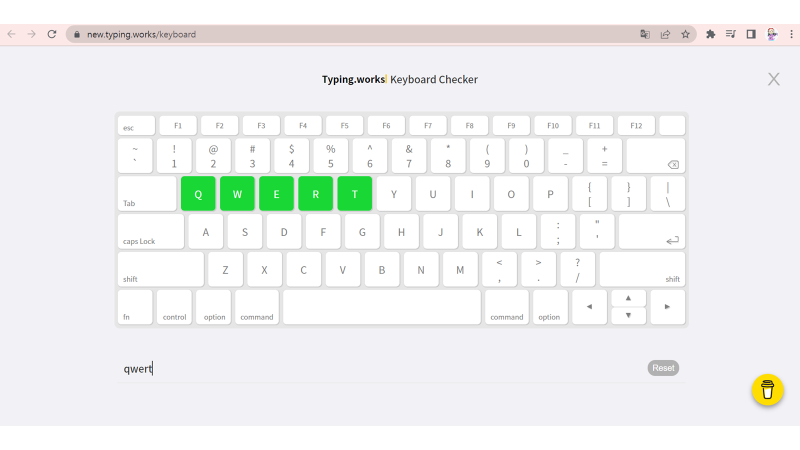Click the 5 percent key

pos(331,156)
